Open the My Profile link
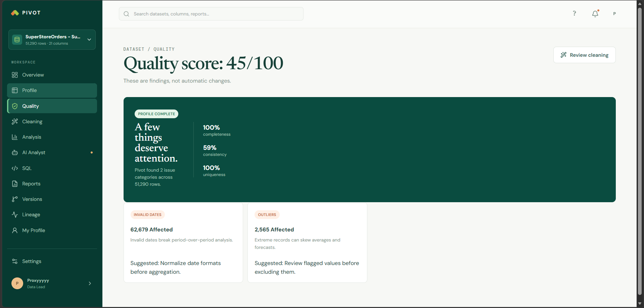Image resolution: width=644 pixels, height=308 pixels. coord(52,230)
